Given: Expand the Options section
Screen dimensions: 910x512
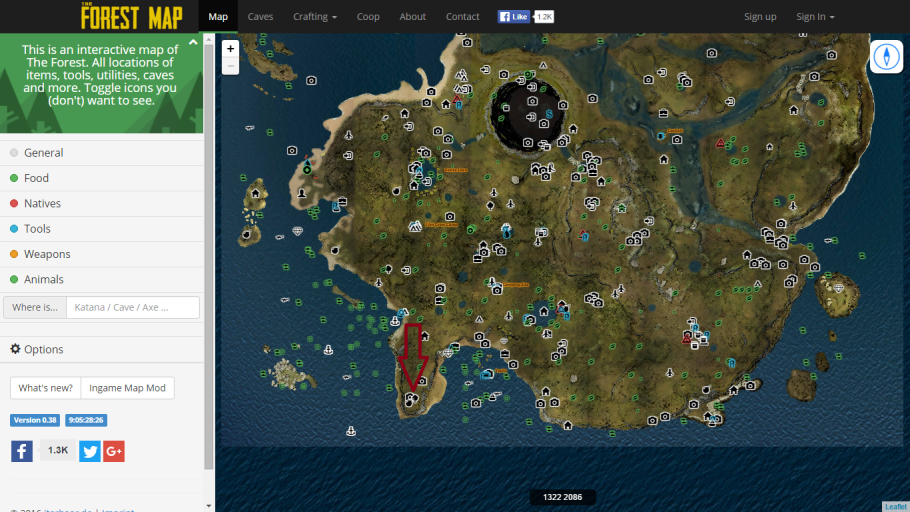Looking at the screenshot, I should click(x=37, y=349).
